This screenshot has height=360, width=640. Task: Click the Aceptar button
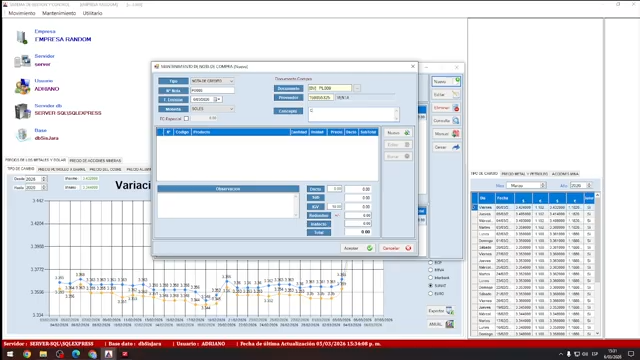(x=358, y=248)
